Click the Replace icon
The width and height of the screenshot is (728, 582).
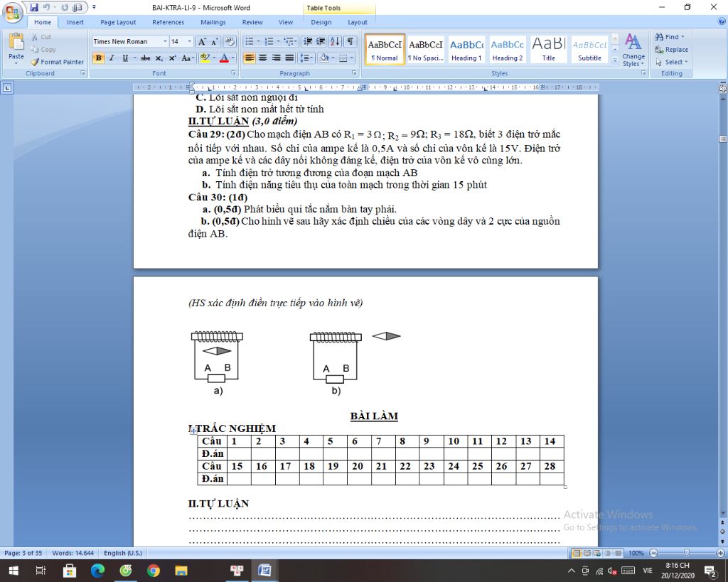click(x=659, y=49)
